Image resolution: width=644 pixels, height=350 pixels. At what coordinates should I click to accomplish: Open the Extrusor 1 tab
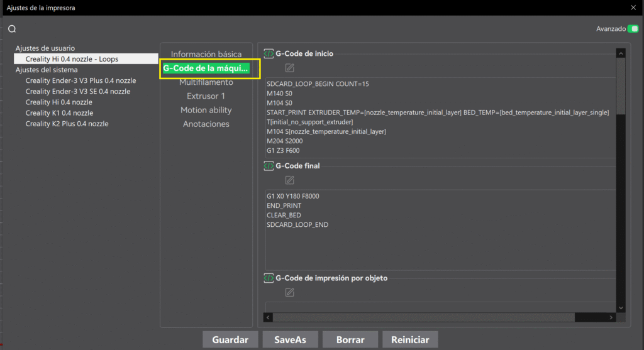(x=206, y=96)
